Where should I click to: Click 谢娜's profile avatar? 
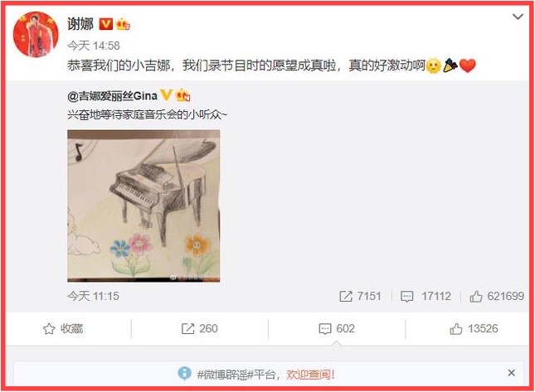pyautogui.click(x=36, y=34)
